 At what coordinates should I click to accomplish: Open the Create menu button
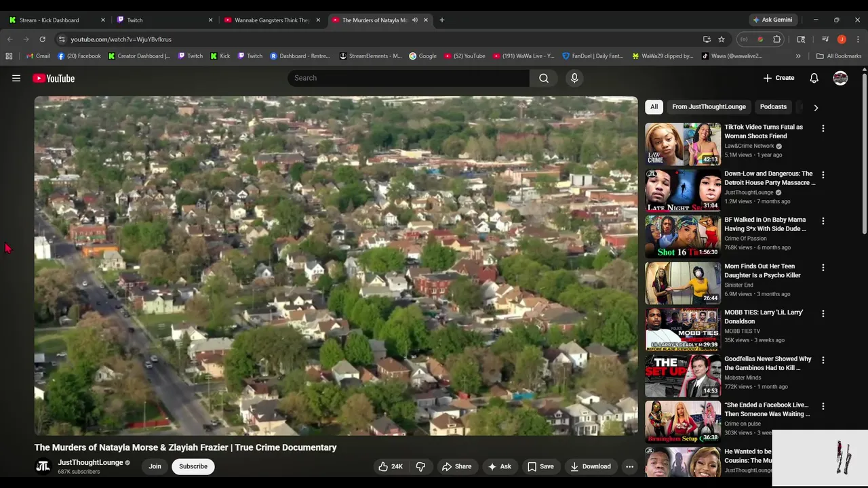coord(778,78)
